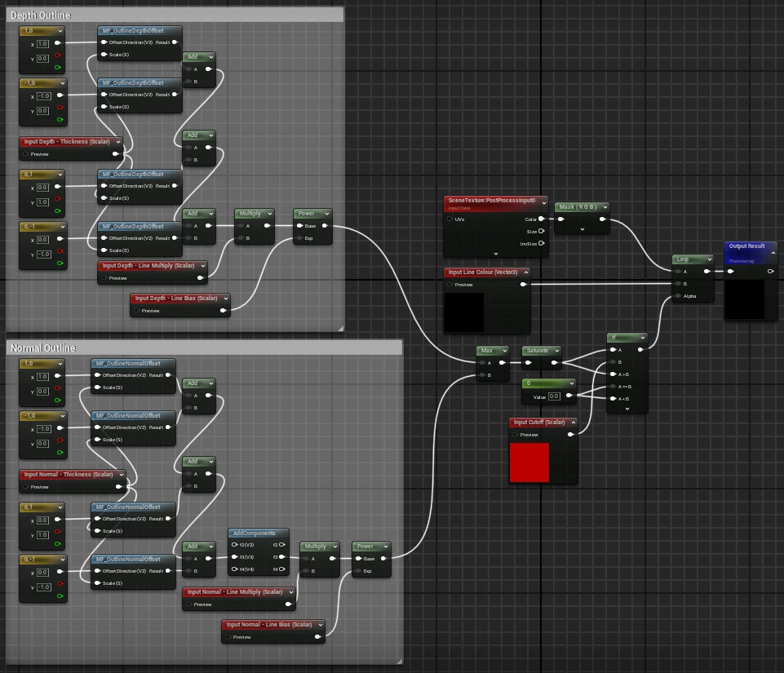Select the Input Depth - Thickness (Scalar) title
The height and width of the screenshot is (673, 784).
pyautogui.click(x=67, y=141)
